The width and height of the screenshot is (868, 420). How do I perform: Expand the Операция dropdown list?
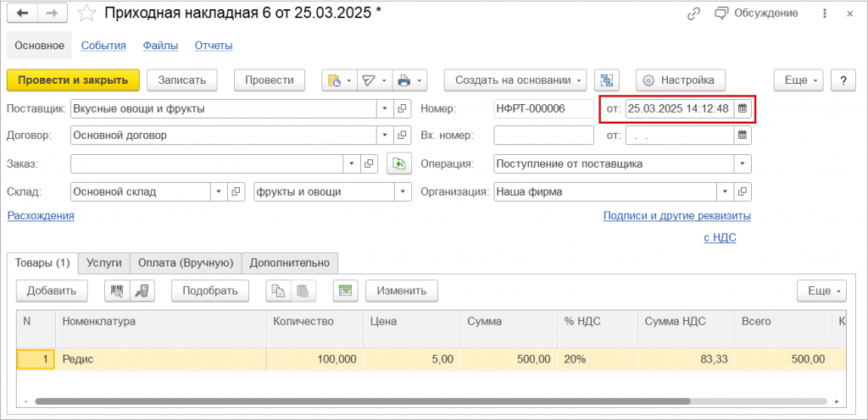coord(743,164)
